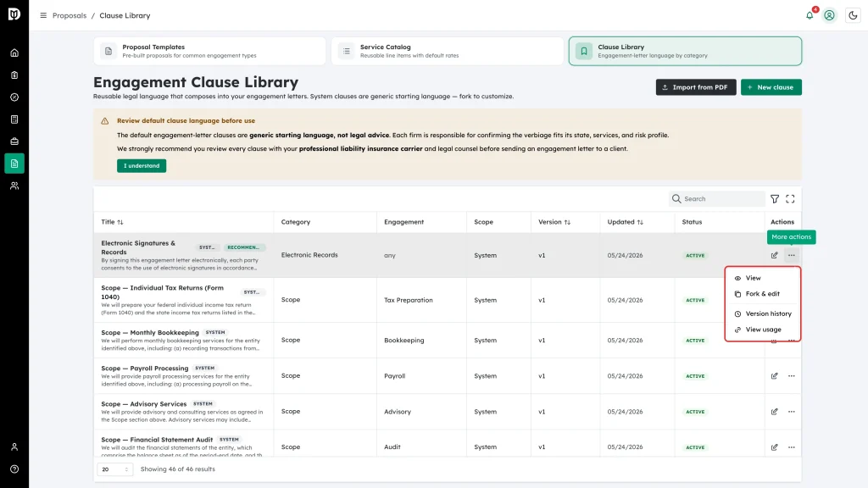
Task: Open the table filter funnel icon
Action: tap(775, 198)
